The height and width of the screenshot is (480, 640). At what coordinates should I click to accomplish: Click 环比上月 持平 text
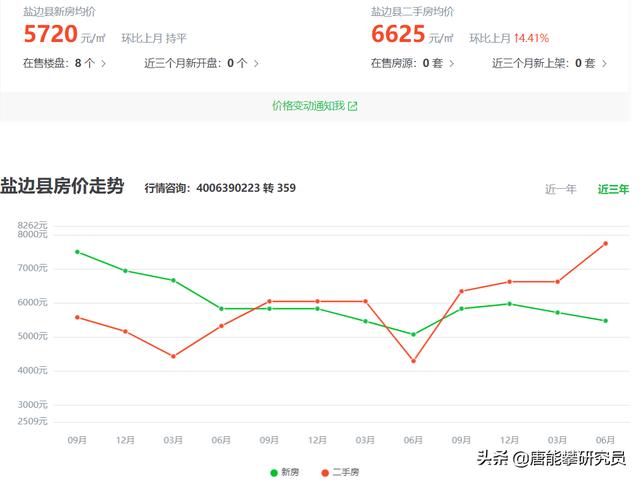coord(154,38)
